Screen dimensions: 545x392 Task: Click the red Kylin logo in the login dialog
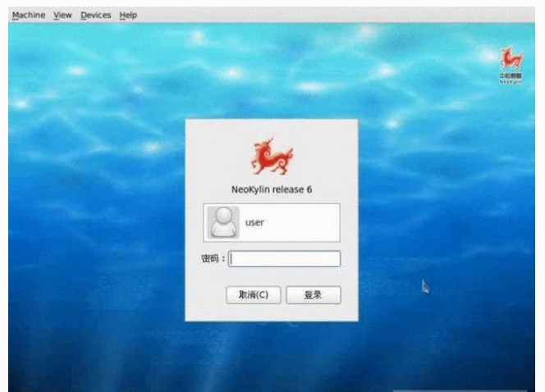point(272,157)
